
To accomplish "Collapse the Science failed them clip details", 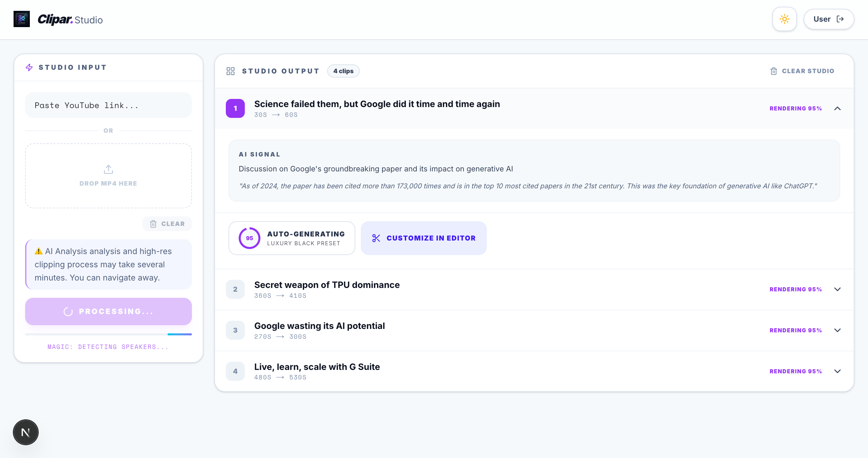I will click(837, 108).
